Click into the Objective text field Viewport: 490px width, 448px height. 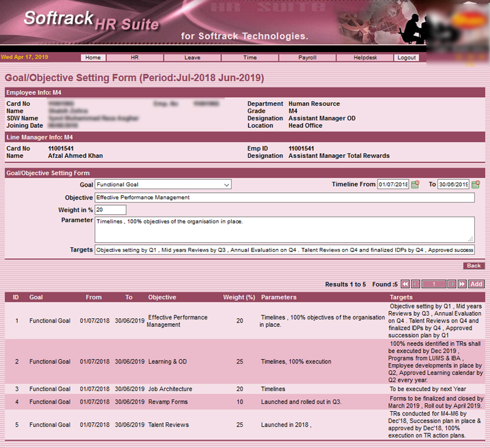coord(284,198)
